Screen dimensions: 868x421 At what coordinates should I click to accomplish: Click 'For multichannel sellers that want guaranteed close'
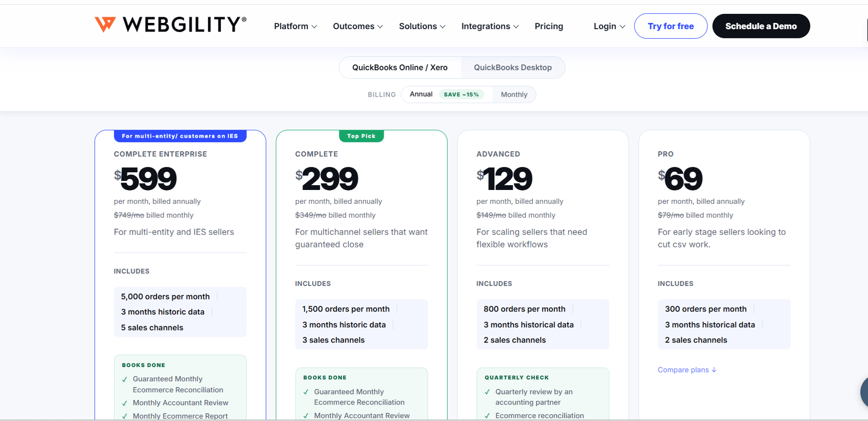(361, 238)
